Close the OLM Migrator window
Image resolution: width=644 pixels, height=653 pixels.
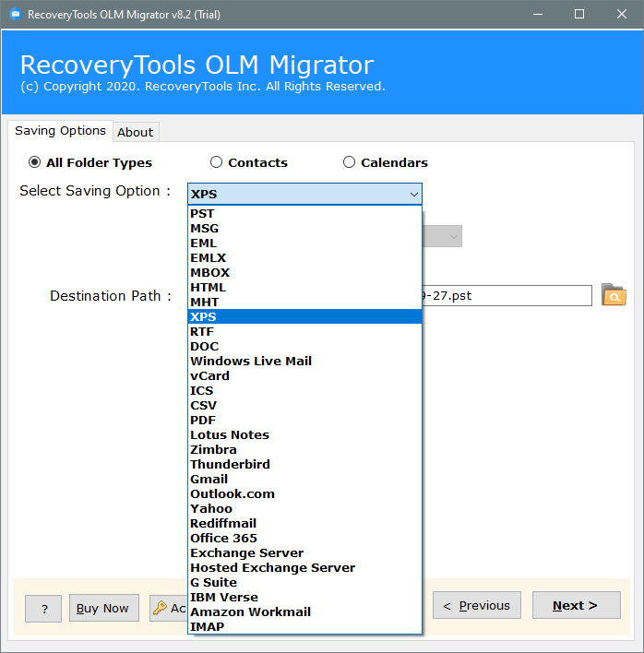622,14
